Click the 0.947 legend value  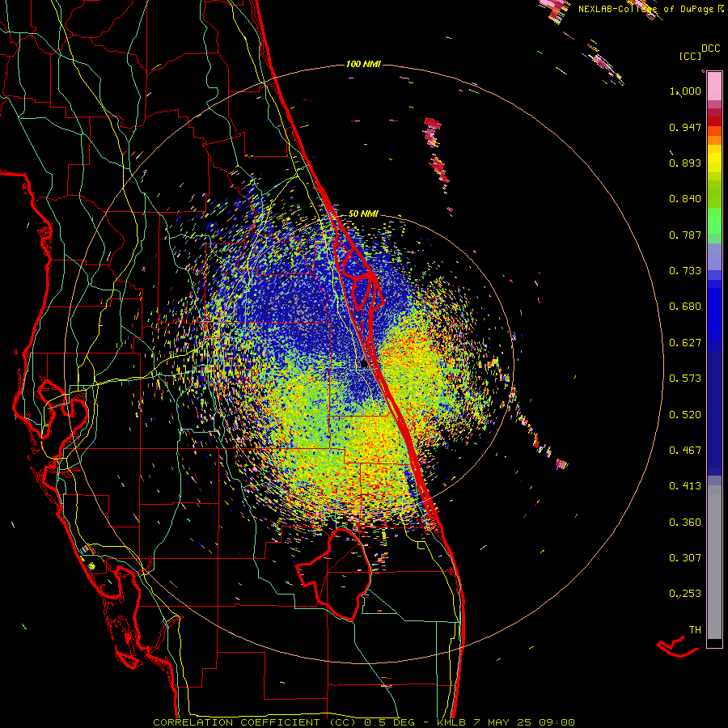click(685, 127)
